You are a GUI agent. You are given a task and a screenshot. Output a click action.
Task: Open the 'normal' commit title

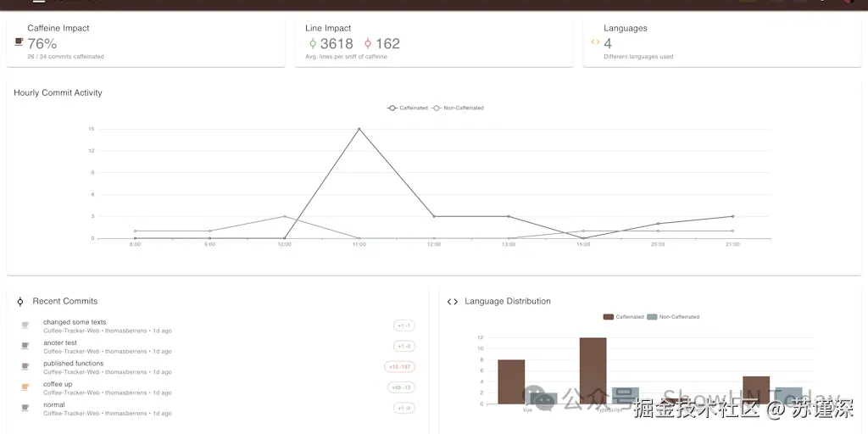53,404
